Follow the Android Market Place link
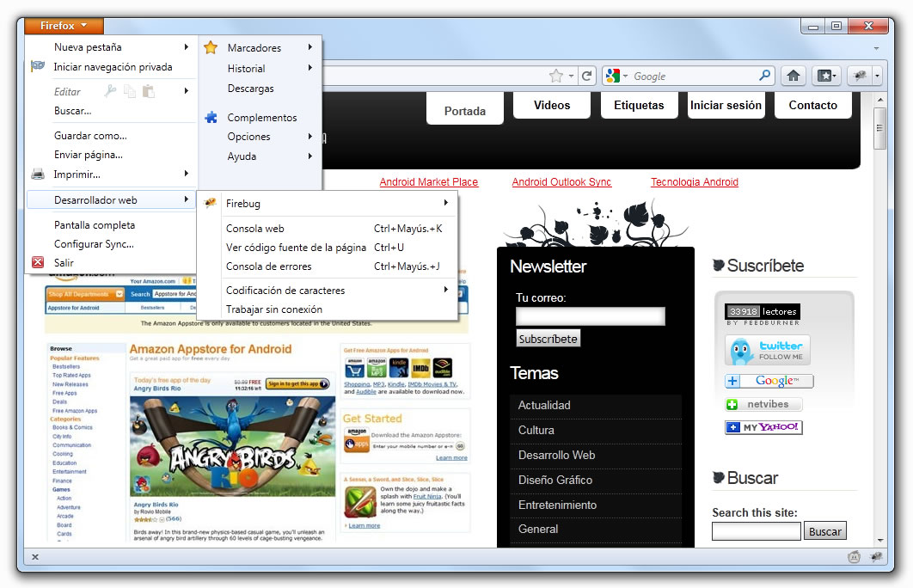913x588 pixels. click(x=428, y=181)
